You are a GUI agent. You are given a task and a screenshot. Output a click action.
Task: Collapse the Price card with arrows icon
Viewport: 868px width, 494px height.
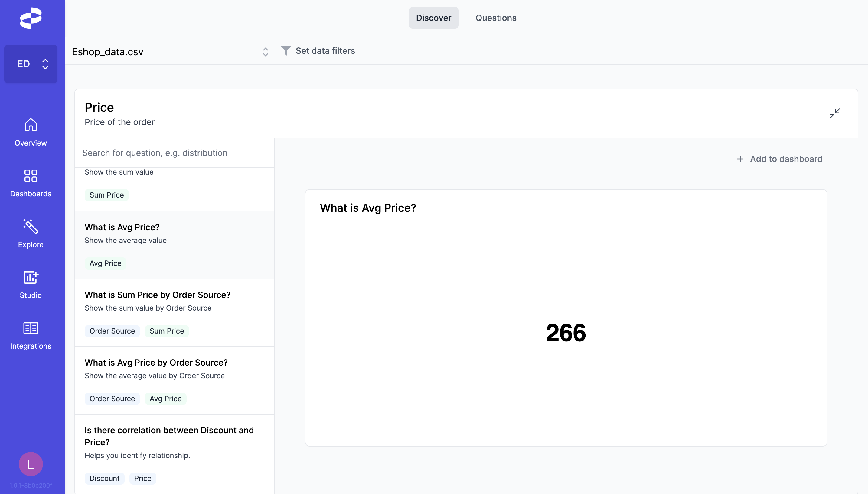click(x=834, y=114)
